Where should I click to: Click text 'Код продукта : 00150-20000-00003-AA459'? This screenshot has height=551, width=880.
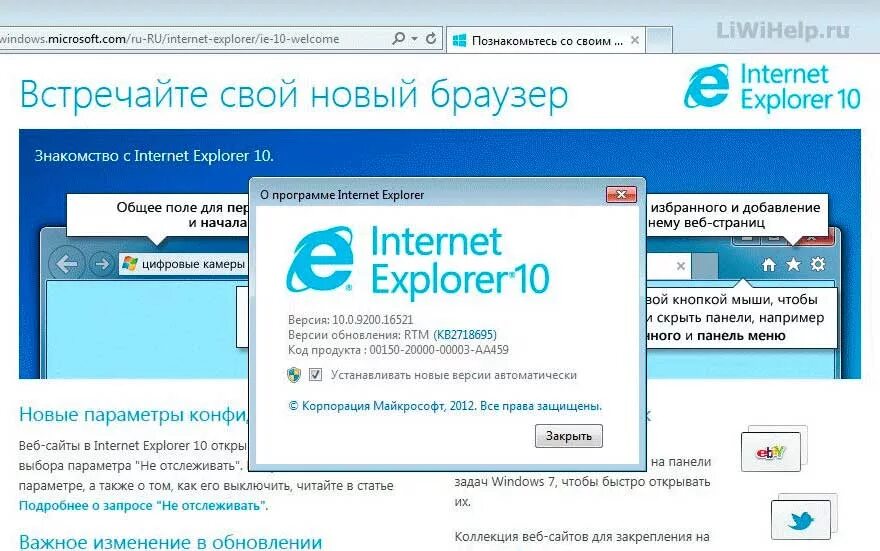(398, 350)
